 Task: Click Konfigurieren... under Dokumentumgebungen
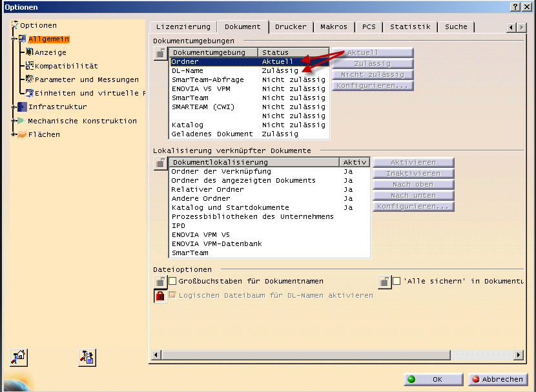click(373, 85)
